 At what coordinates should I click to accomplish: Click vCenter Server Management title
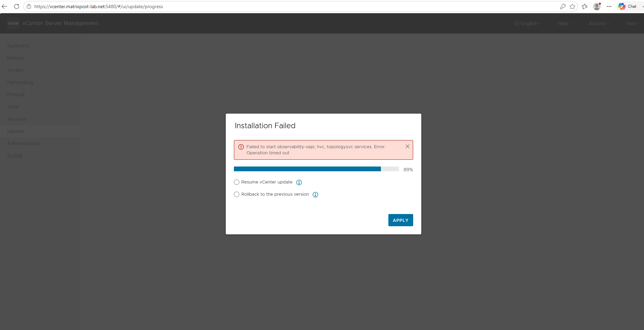60,23
